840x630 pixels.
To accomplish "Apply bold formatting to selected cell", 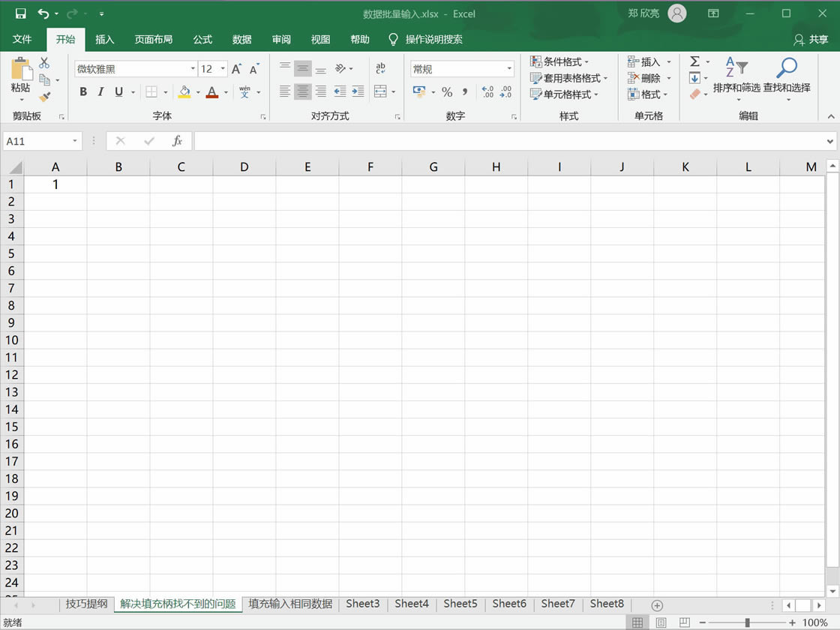I will pos(83,91).
